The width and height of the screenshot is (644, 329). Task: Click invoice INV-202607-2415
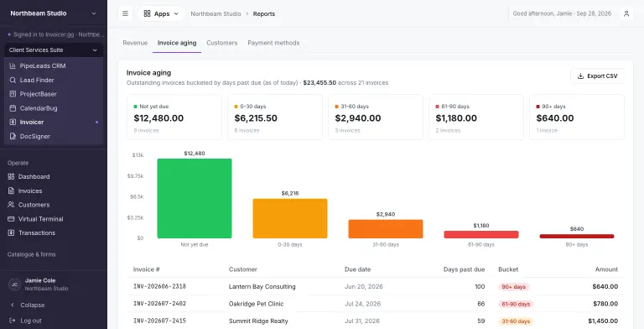[x=159, y=321]
